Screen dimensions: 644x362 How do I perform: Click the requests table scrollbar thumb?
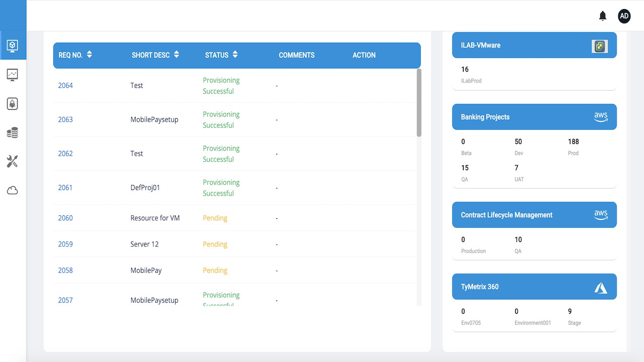pyautogui.click(x=419, y=103)
